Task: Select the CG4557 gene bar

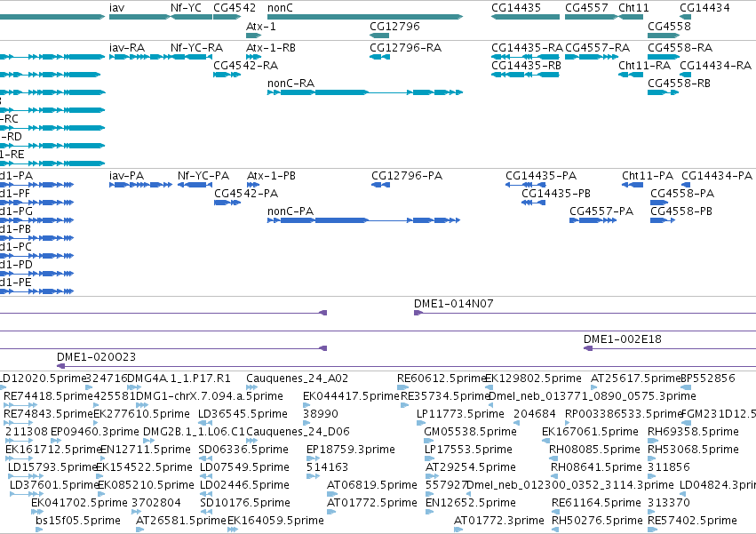Action: tap(591, 17)
